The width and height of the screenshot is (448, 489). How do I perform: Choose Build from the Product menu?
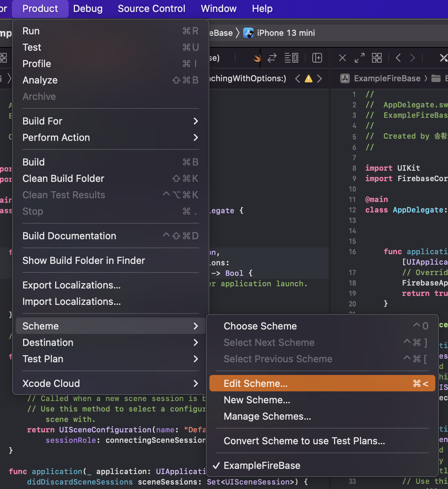coord(111,162)
